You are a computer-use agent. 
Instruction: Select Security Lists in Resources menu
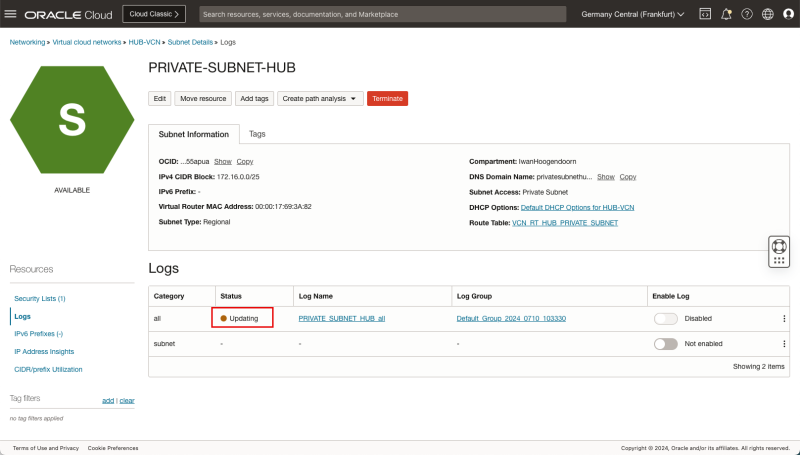[x=39, y=299]
